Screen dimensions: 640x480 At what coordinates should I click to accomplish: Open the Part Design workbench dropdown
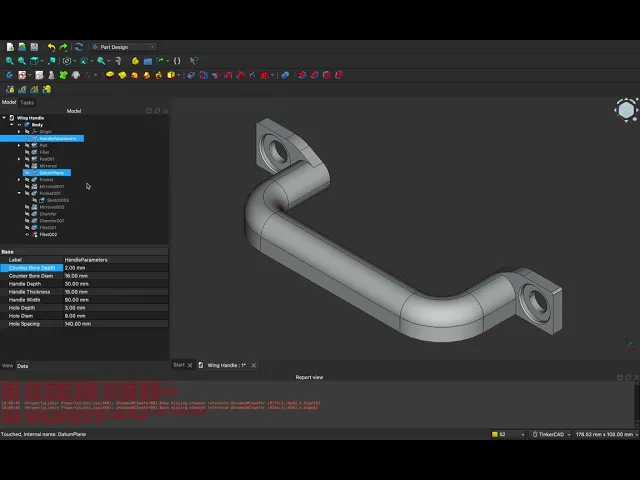[x=124, y=47]
